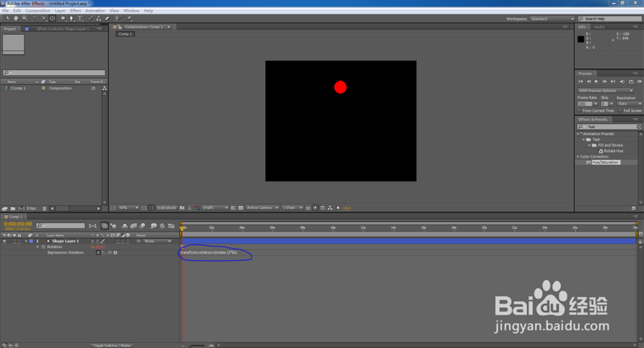Open the 50% magnification dropdown

coord(128,208)
